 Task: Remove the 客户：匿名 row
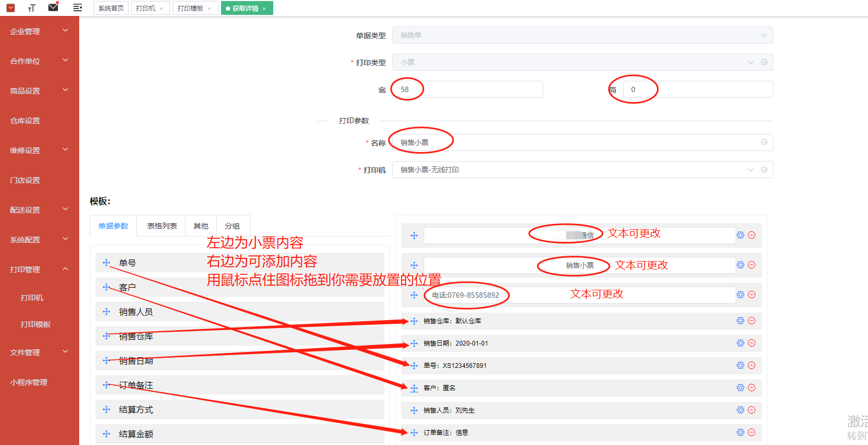(752, 388)
